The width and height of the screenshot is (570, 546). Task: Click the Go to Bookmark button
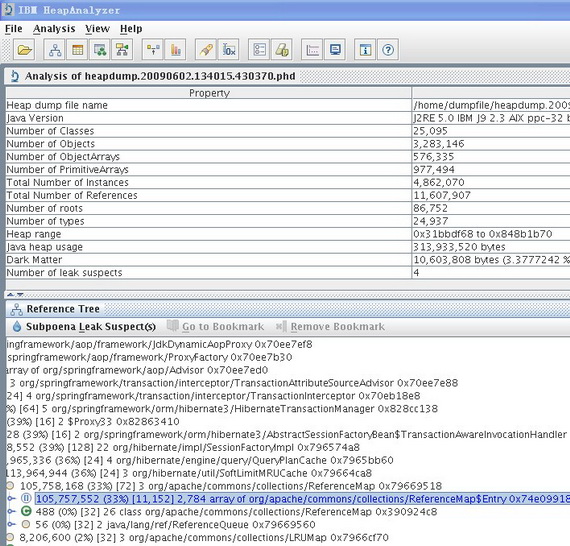[216, 326]
